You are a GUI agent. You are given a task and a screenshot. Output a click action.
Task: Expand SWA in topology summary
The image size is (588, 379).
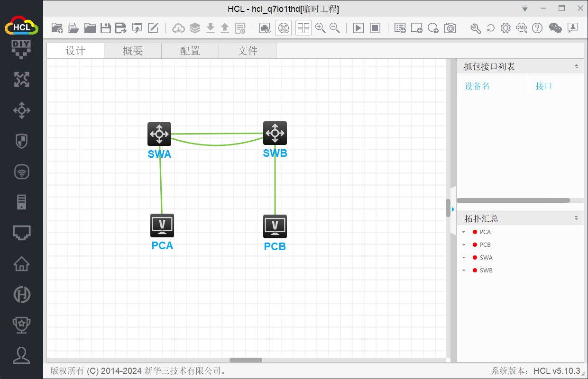[x=464, y=258]
